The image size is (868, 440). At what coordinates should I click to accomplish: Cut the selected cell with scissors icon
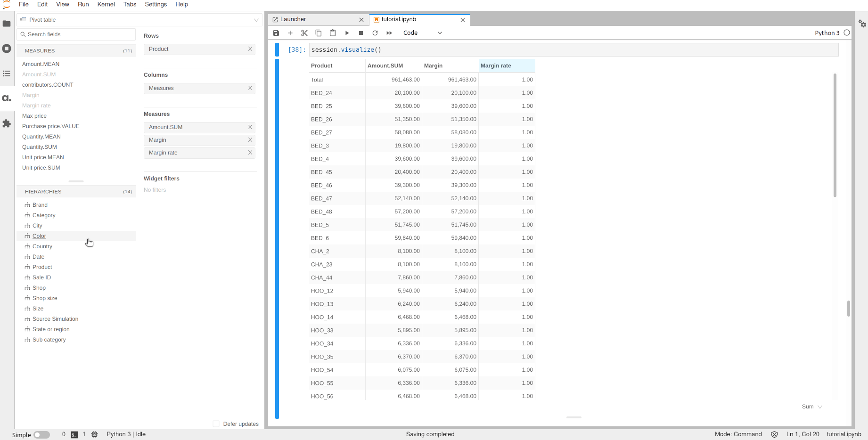tap(304, 33)
